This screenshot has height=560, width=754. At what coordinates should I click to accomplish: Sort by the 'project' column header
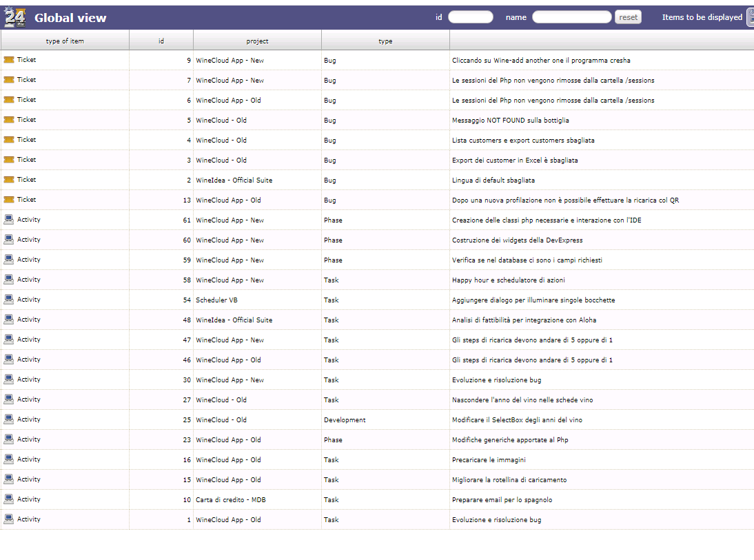(257, 41)
